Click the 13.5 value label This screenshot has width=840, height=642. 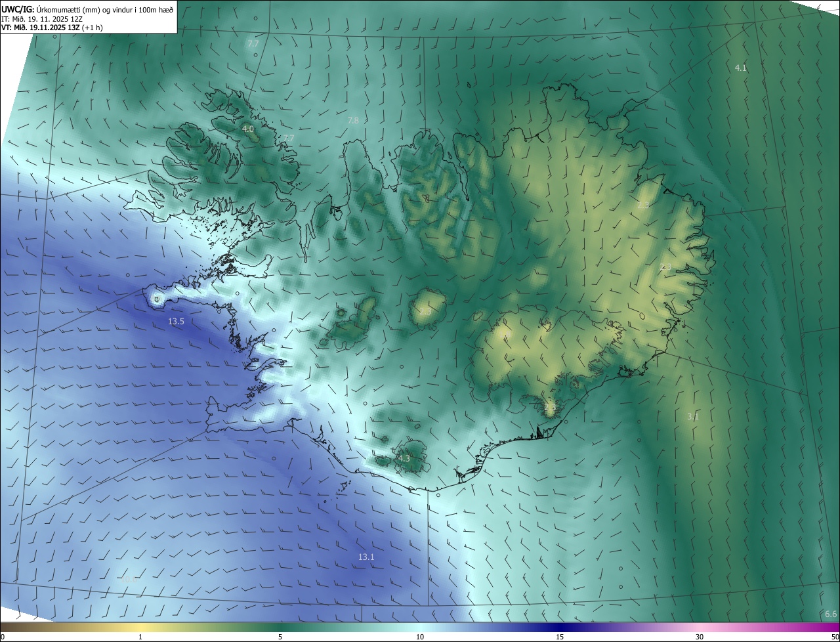pyautogui.click(x=176, y=322)
